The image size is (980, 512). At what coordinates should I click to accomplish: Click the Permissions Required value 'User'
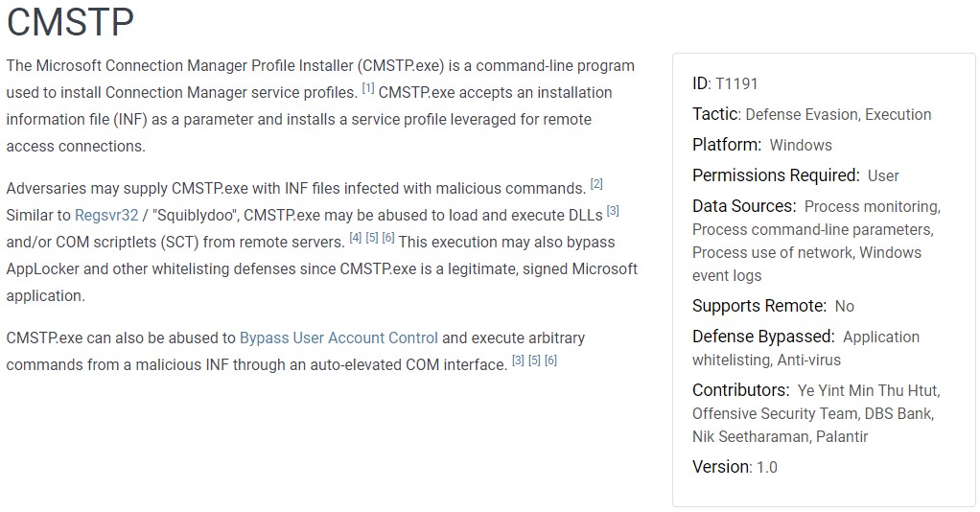883,175
